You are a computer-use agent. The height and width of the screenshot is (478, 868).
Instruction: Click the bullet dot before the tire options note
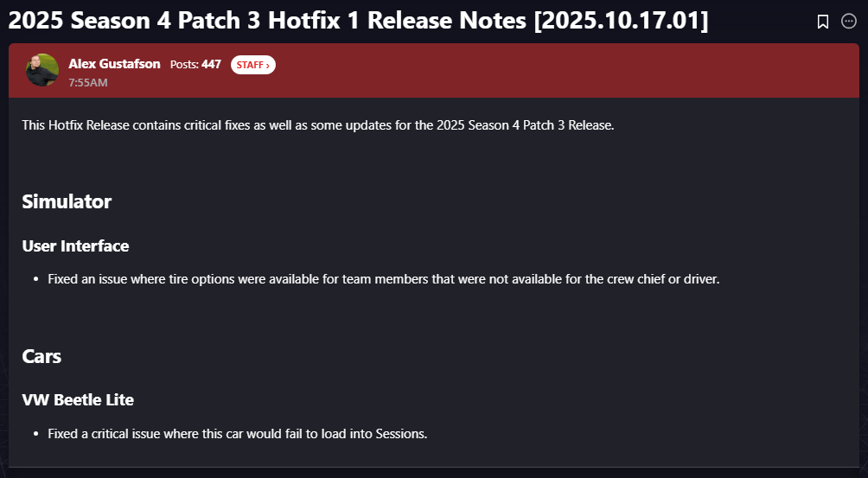(36, 280)
